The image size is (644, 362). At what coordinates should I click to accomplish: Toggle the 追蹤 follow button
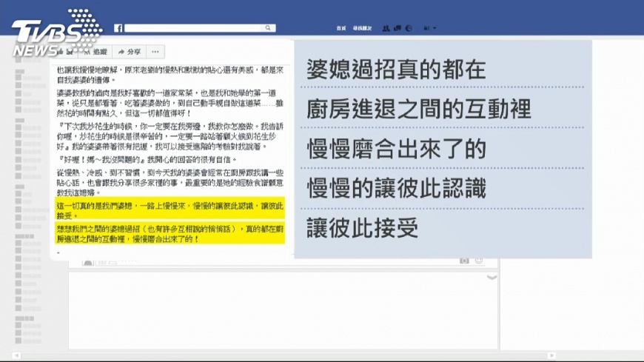(x=95, y=52)
